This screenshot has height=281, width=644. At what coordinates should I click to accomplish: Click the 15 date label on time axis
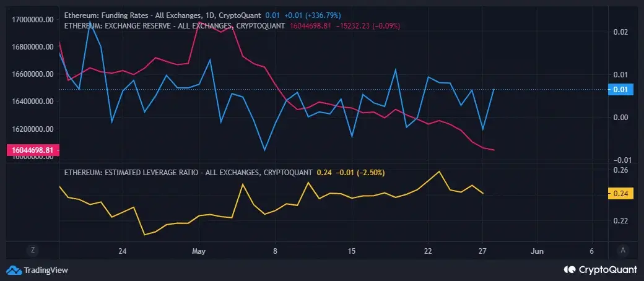pos(351,251)
